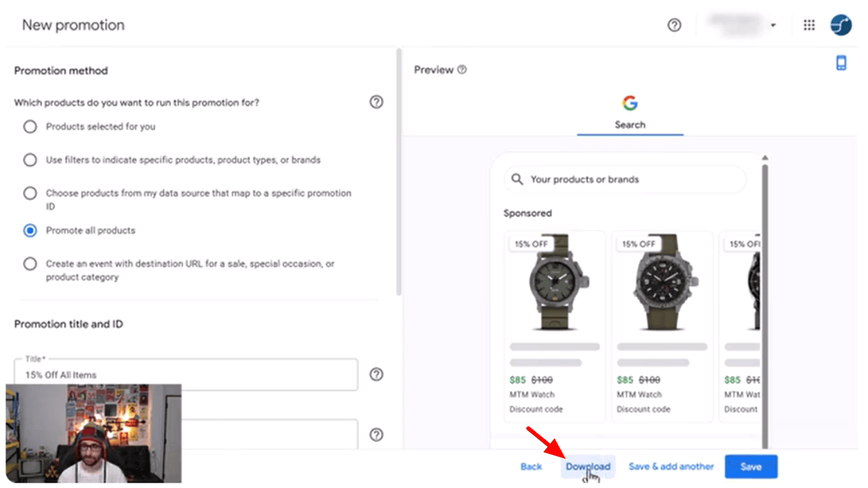Select 'Create an event with destination URL' option
868x488 pixels.
pos(30,264)
